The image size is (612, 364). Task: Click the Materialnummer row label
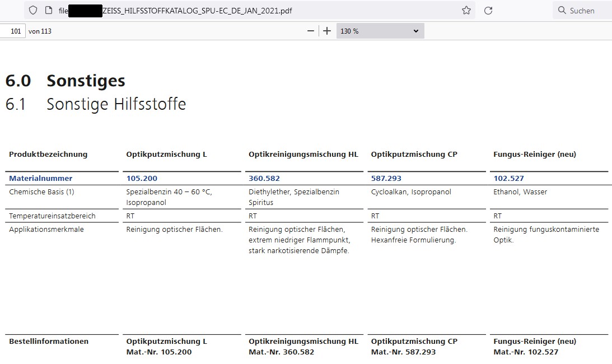(40, 178)
